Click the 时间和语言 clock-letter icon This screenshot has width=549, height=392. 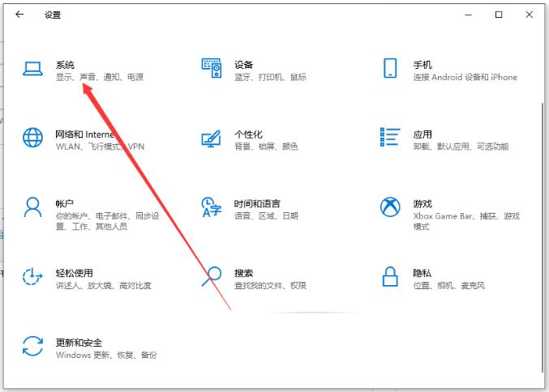click(211, 208)
